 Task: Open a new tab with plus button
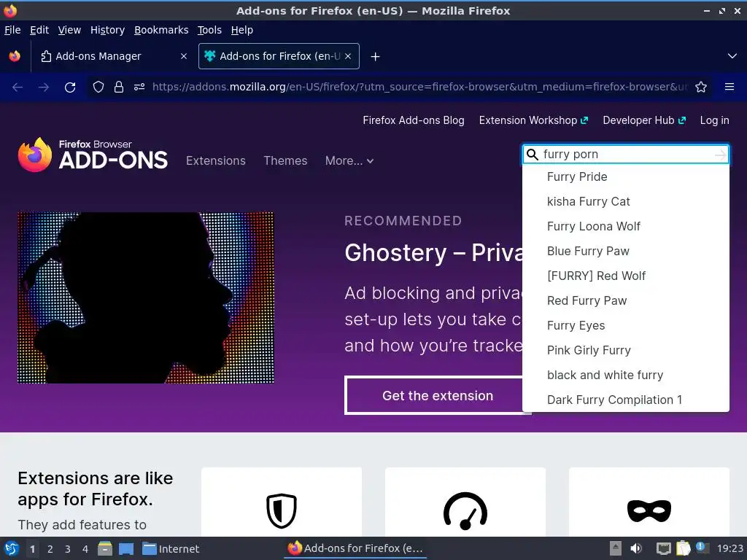point(376,57)
